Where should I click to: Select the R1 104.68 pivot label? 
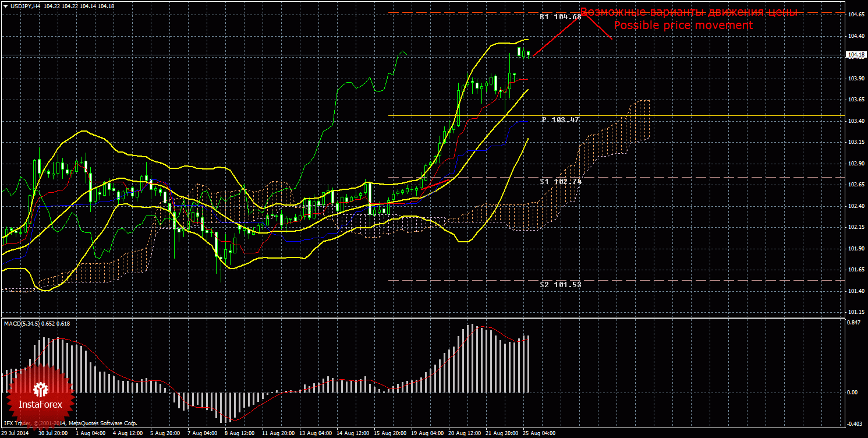pyautogui.click(x=560, y=17)
